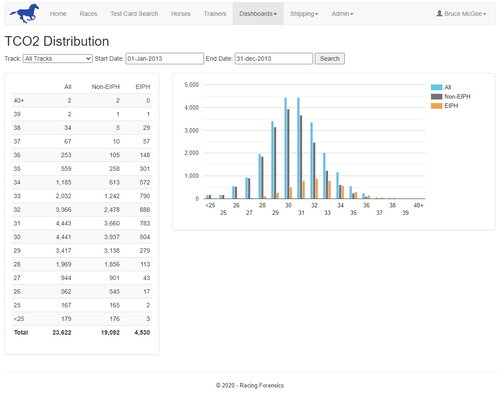Viewport: 500px width, 398px height.
Task: Click the 2020 Racing Forensics footer text
Action: tap(250, 386)
